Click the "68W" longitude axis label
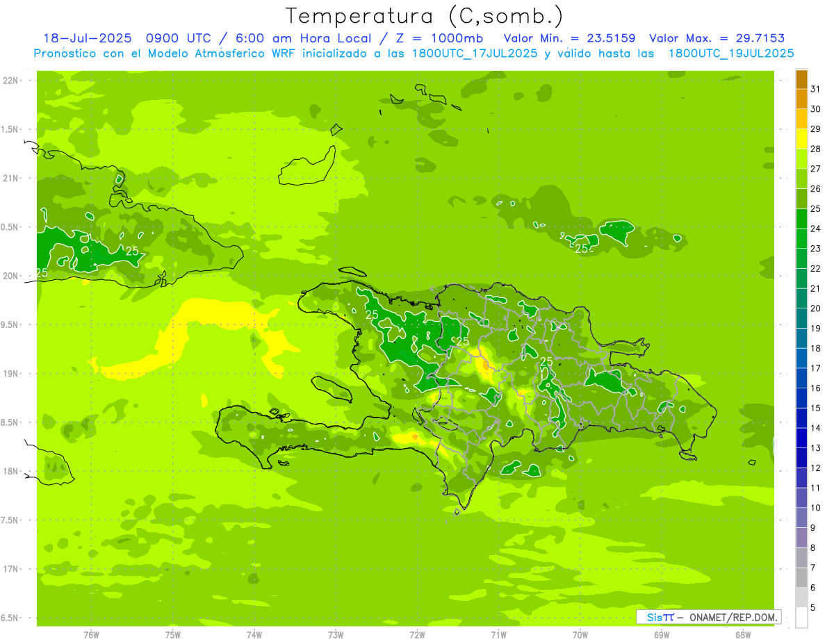This screenshot has width=834, height=644. [743, 634]
